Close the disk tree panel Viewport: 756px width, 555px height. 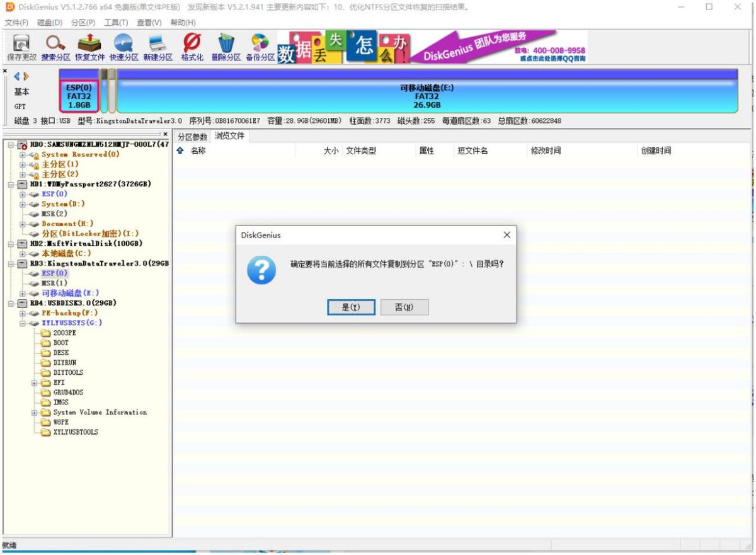click(x=166, y=134)
